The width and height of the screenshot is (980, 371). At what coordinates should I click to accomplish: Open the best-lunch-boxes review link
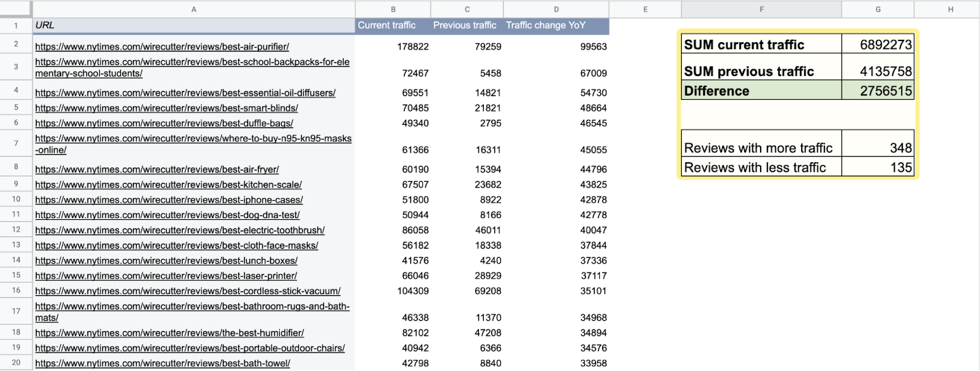coord(166,261)
